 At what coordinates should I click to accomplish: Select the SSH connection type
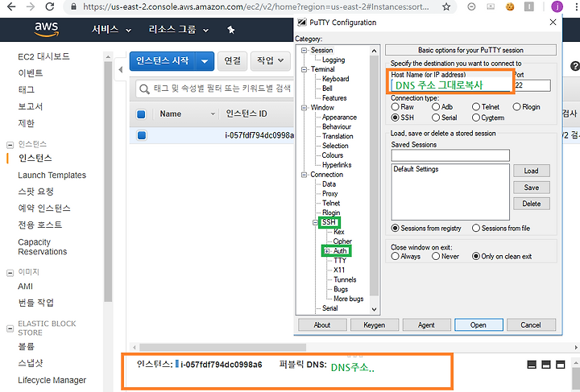point(395,118)
